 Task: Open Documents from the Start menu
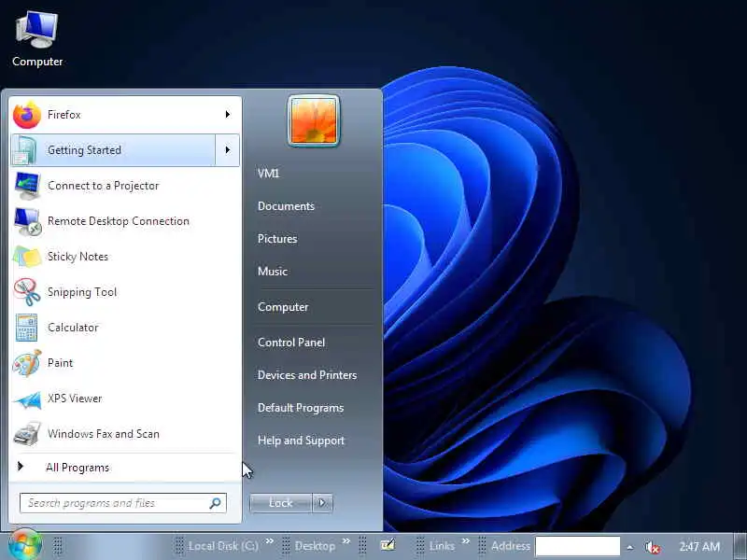[287, 206]
